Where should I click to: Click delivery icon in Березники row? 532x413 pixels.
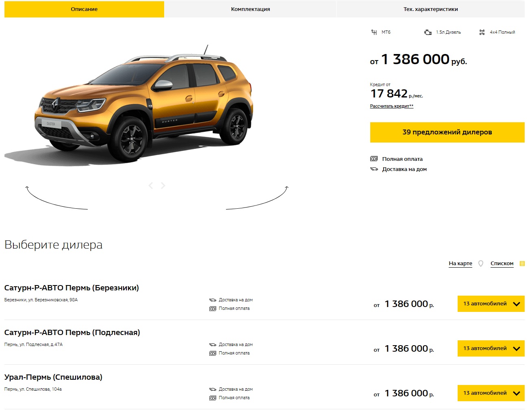[213, 300]
